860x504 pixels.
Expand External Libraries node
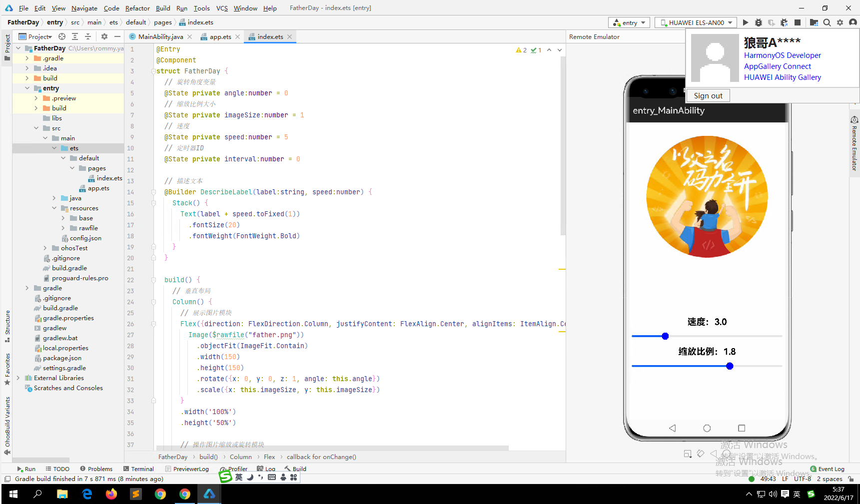[x=18, y=378]
